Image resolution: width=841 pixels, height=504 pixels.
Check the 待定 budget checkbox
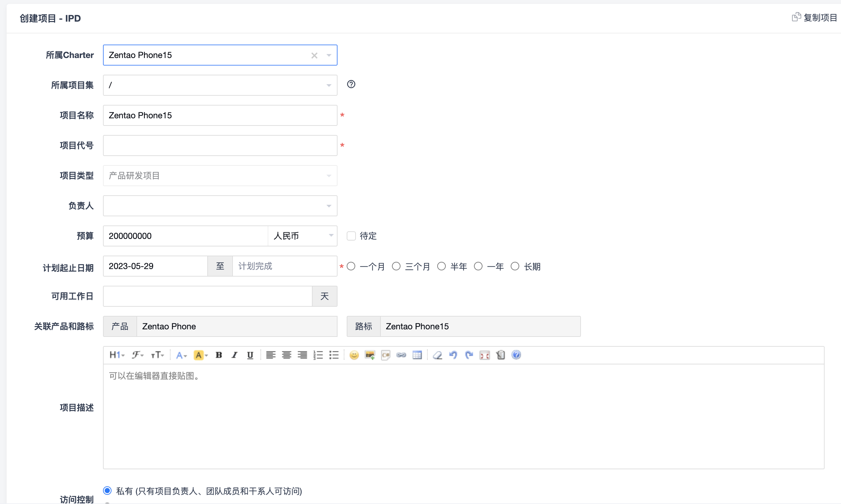pos(351,236)
